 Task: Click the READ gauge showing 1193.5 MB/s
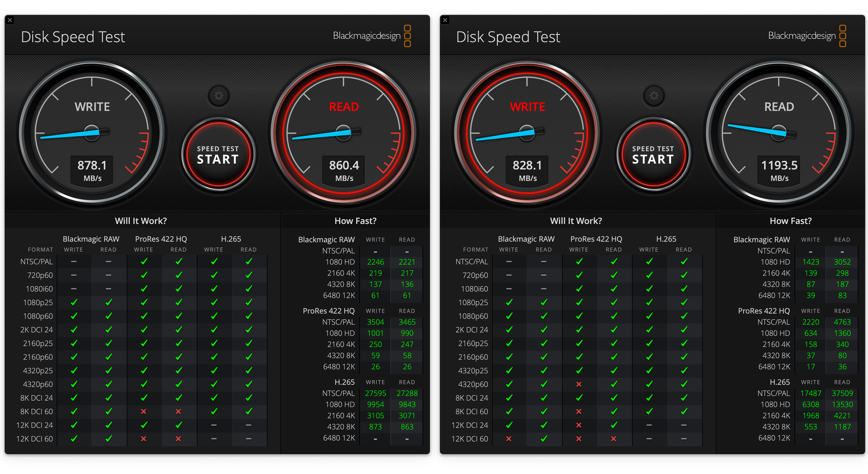(778, 133)
